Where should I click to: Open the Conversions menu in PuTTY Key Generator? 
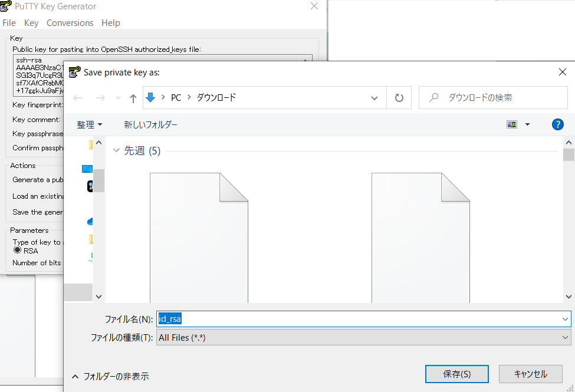(x=70, y=23)
